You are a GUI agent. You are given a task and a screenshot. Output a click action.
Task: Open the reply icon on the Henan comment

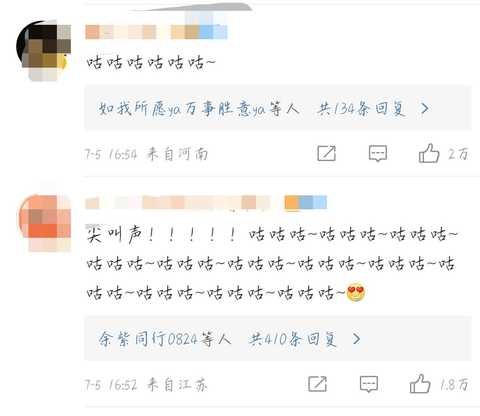coord(378,154)
